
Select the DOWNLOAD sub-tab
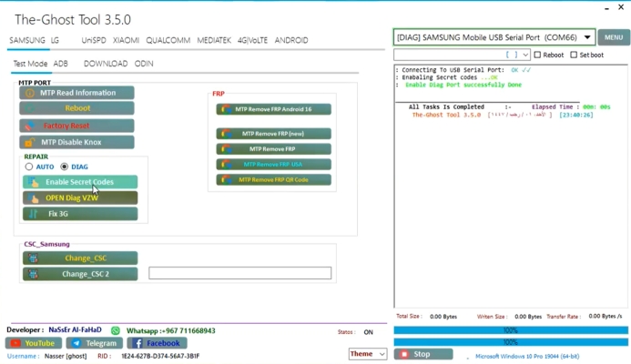click(106, 64)
